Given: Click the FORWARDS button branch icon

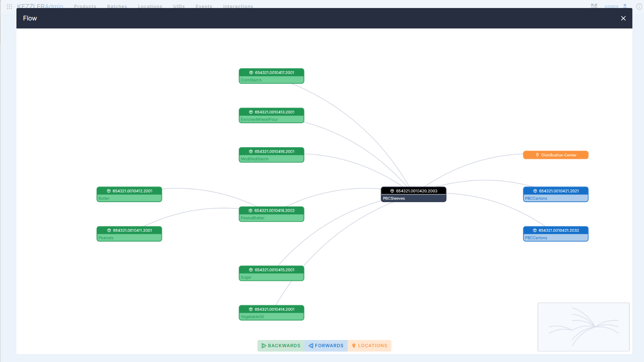Looking at the screenshot, I should (311, 346).
